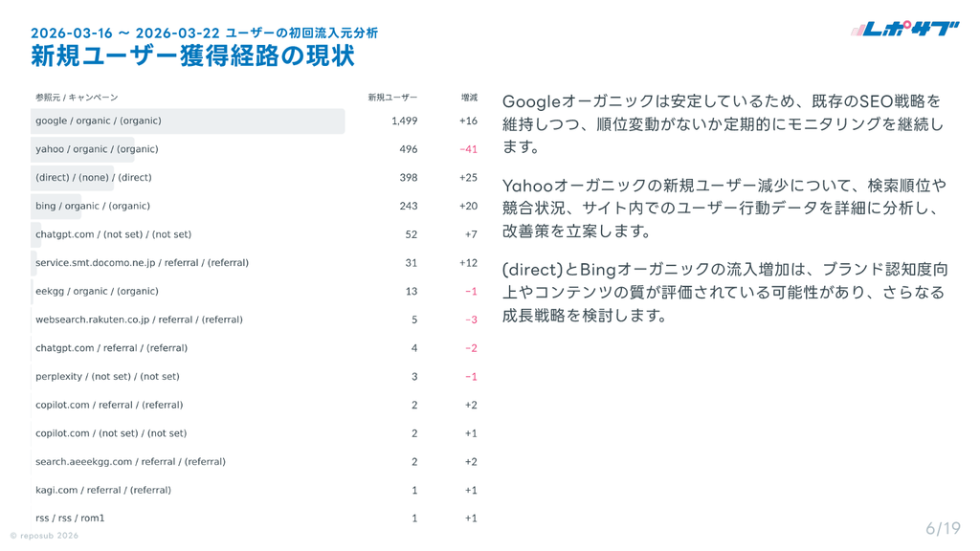This screenshot has height=551, width=980.
Task: Click the −3 change for rakuten
Action: (x=471, y=320)
